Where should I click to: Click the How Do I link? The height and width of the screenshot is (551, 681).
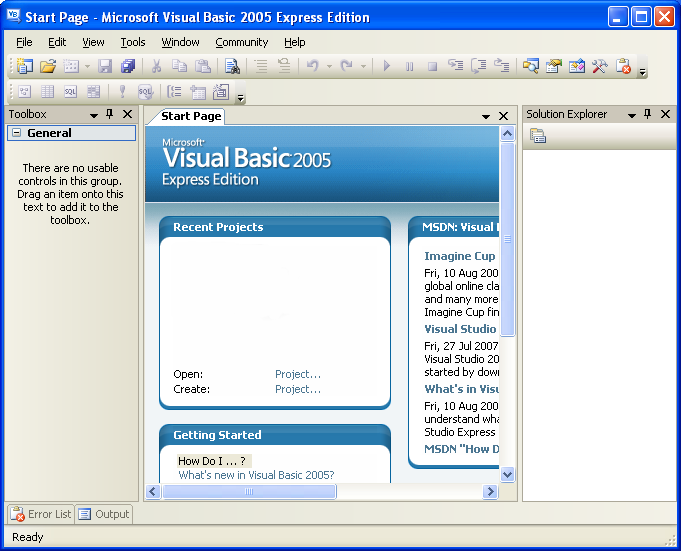click(212, 461)
